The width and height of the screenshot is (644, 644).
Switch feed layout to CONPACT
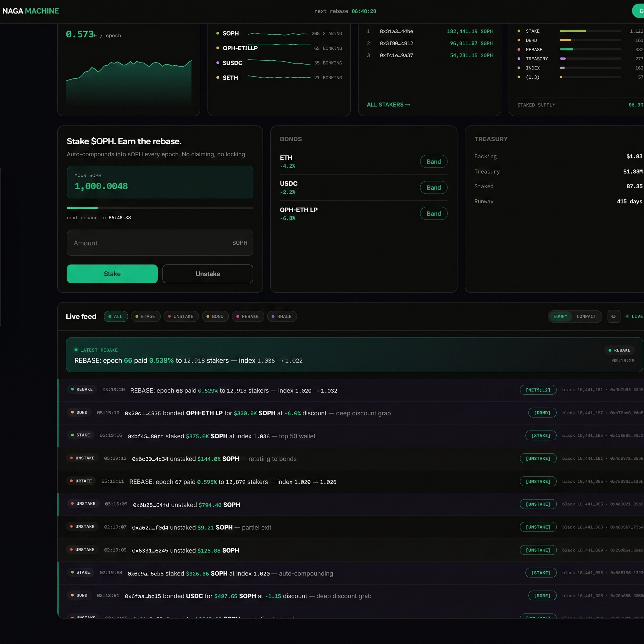point(586,316)
